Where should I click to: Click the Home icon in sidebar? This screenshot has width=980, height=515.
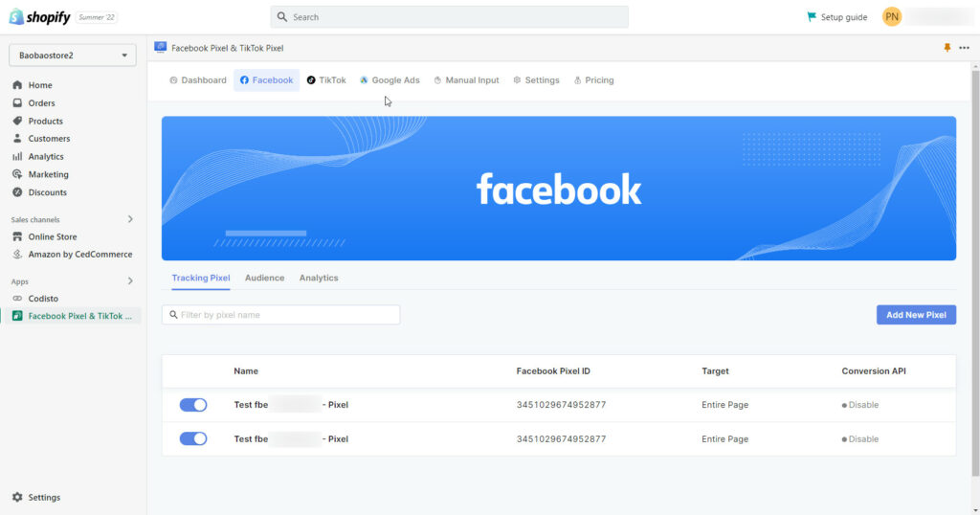[x=17, y=85]
